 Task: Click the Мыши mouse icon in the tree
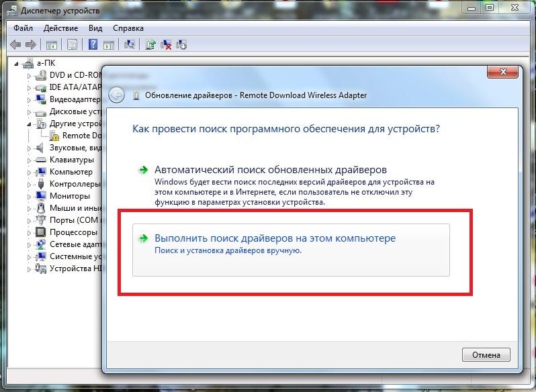(41, 208)
